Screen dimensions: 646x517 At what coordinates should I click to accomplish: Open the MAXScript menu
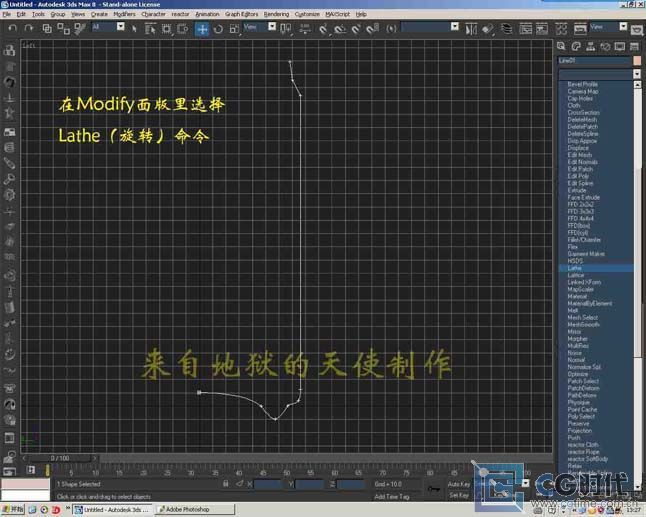pyautogui.click(x=337, y=14)
